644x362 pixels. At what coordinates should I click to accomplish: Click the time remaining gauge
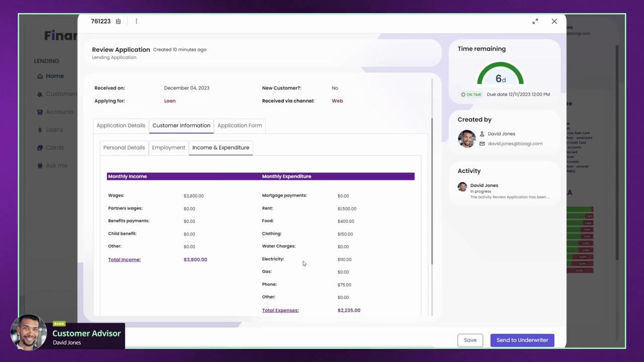(x=500, y=75)
